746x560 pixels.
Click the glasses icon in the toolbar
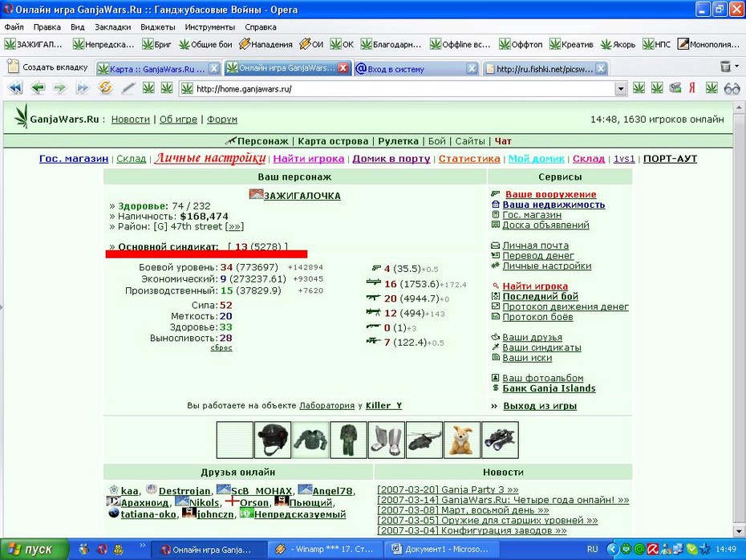pyautogui.click(x=732, y=88)
